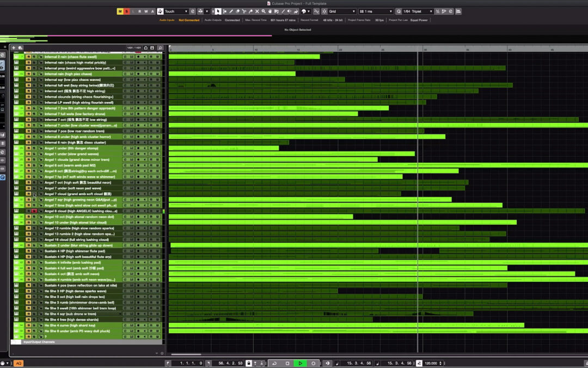This screenshot has width=588, height=368.
Task: Toggle the AQ auto-quantize button
Action: click(x=19, y=363)
